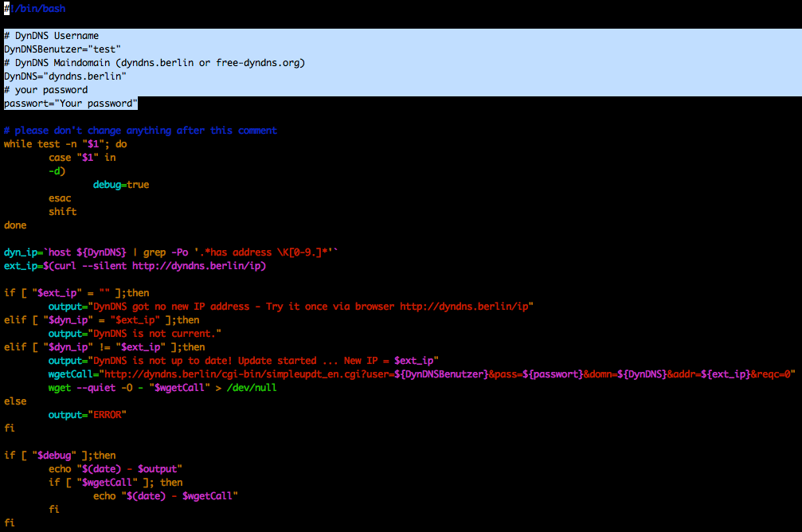Image resolution: width=802 pixels, height=532 pixels.
Task: Click the shebang line #!/bin/bash
Action: point(35,9)
